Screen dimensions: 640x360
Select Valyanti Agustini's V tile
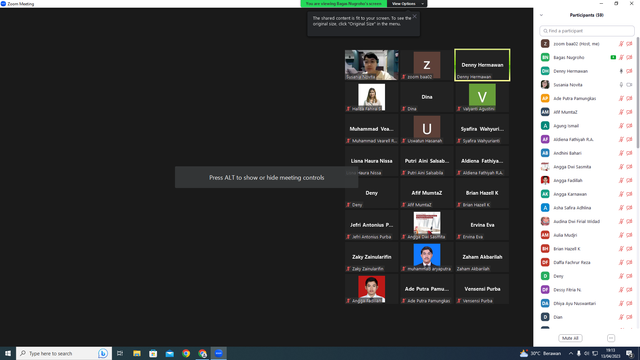pos(482,97)
